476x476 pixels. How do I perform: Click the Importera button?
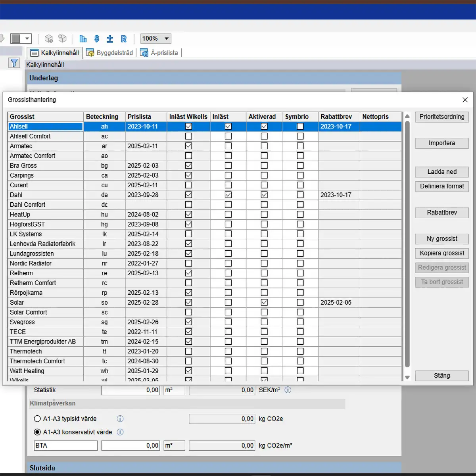click(x=442, y=143)
